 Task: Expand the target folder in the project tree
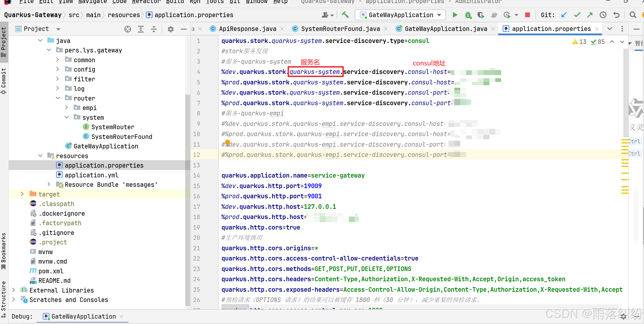click(x=22, y=194)
